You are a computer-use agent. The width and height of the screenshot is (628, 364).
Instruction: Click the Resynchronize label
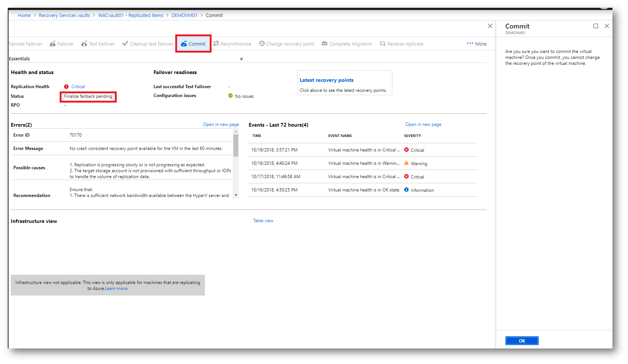pyautogui.click(x=236, y=44)
